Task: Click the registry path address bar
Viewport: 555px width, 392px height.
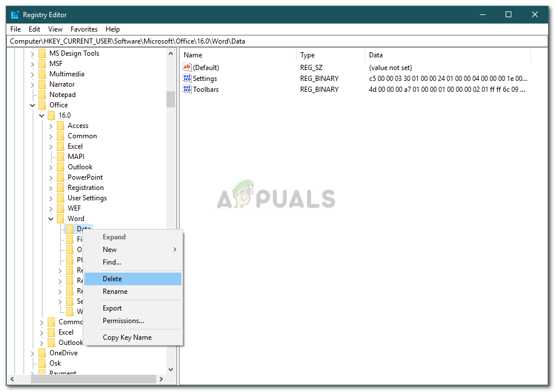Action: 277,41
